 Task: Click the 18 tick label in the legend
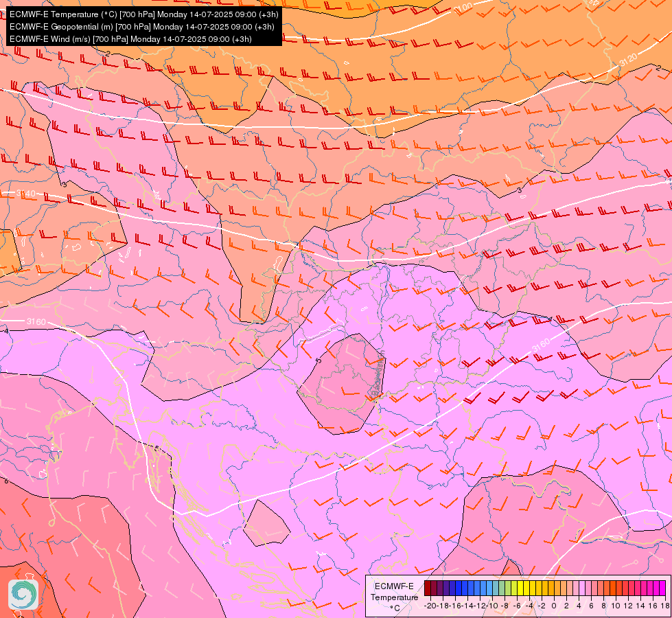665,606
